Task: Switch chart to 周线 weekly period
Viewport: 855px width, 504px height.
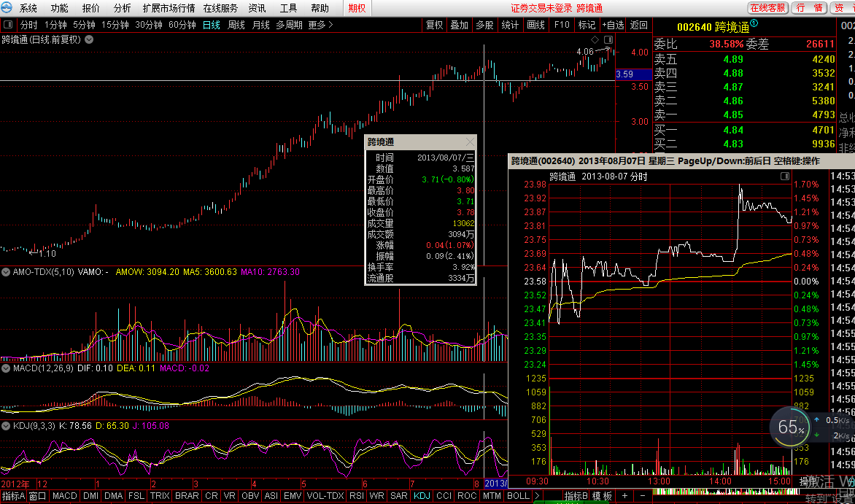Action: 236,25
